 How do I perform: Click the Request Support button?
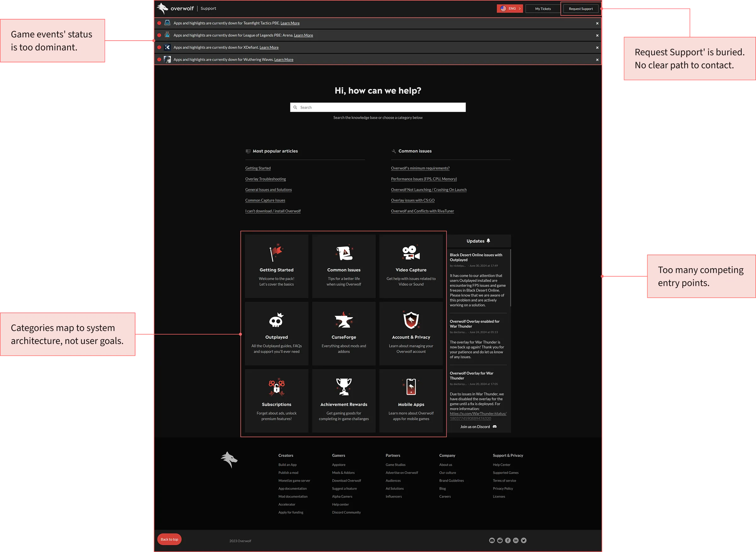coord(581,9)
